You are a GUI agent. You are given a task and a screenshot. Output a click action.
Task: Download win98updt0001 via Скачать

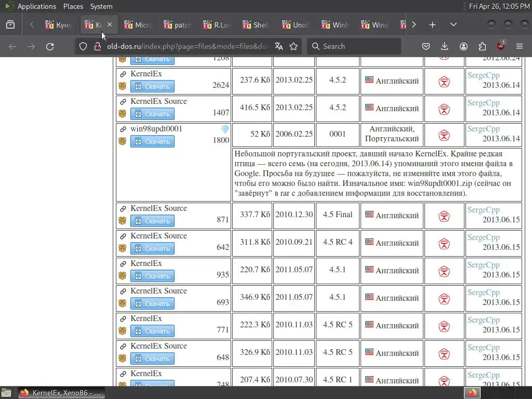(x=152, y=141)
